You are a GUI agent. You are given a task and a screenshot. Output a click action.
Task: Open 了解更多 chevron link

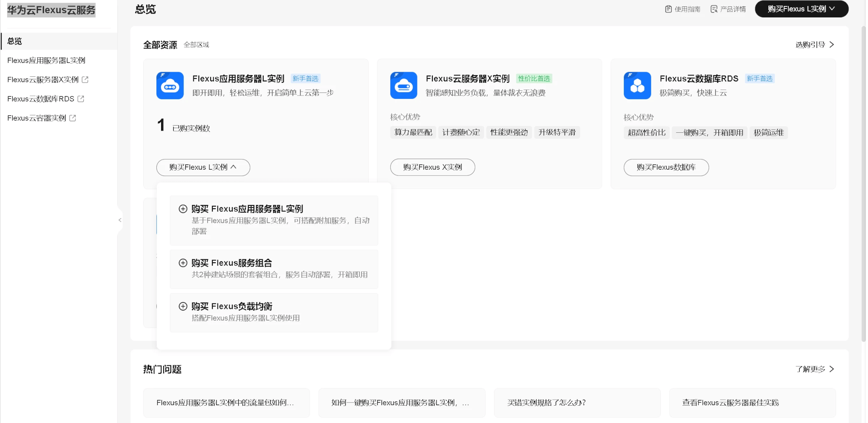815,369
